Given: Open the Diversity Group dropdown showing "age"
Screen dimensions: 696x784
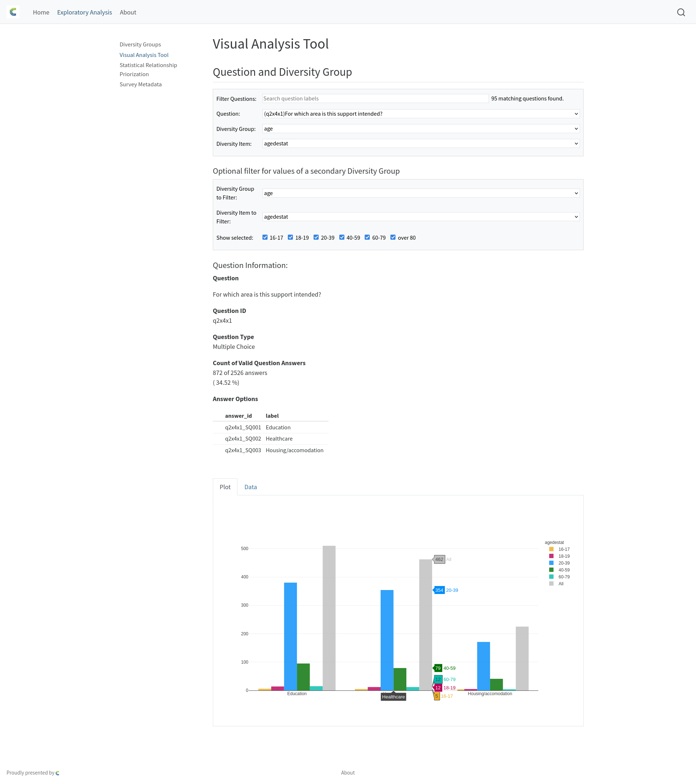Looking at the screenshot, I should click(x=420, y=128).
